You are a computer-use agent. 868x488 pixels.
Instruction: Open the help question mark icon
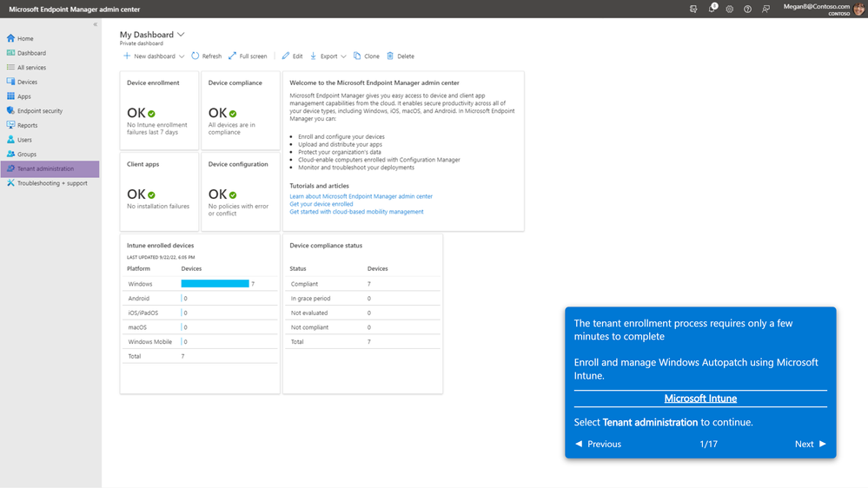coord(747,9)
